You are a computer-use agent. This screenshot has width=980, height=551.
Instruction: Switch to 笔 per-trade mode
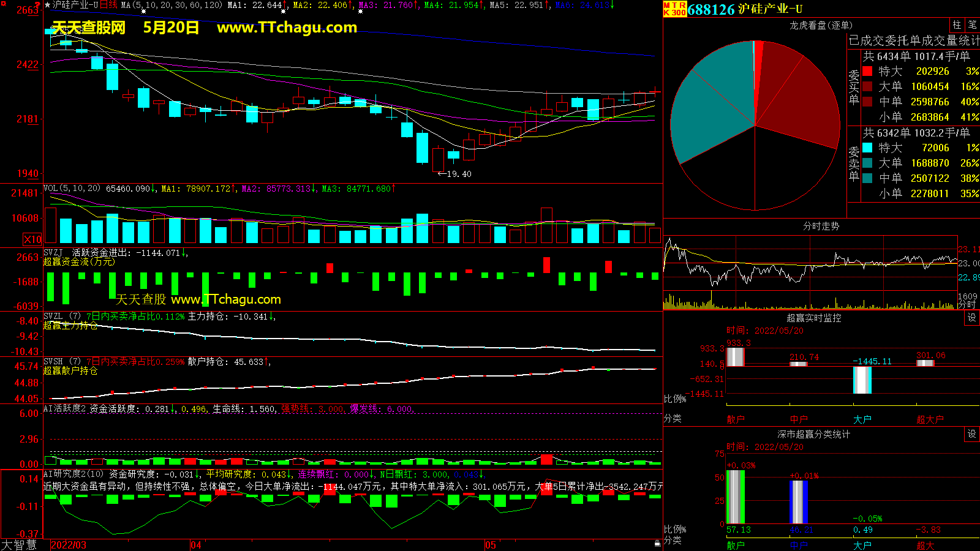point(972,25)
